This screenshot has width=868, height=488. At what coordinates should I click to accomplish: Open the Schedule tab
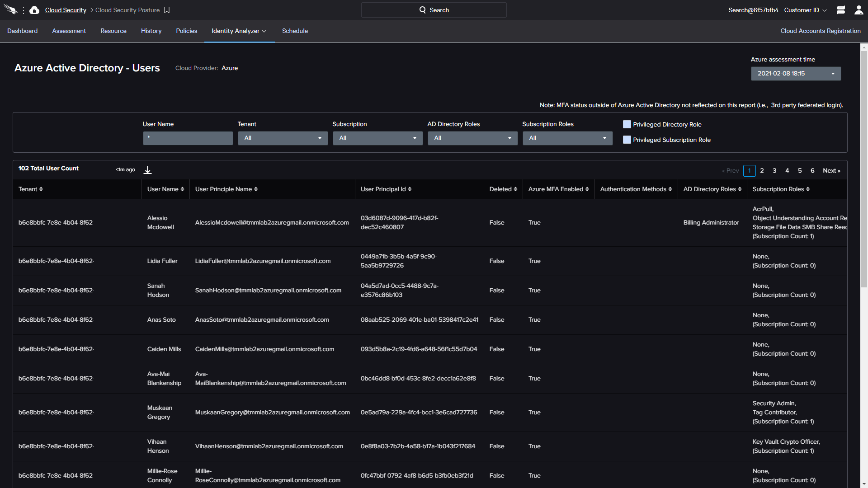coord(295,31)
